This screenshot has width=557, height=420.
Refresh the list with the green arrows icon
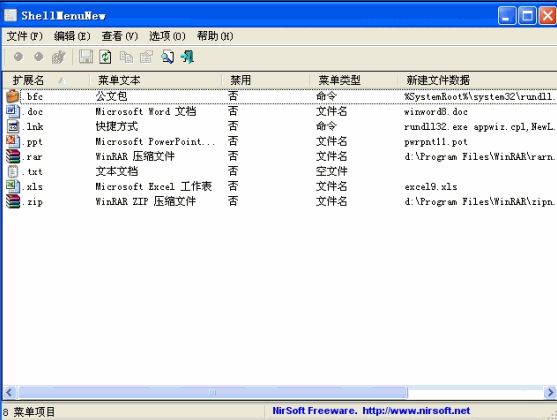105,57
